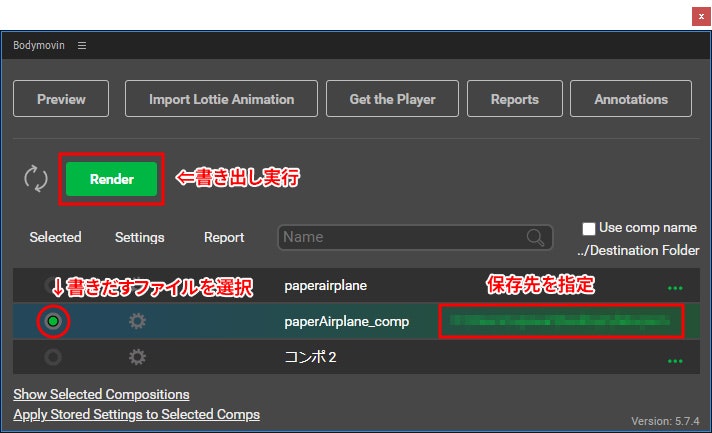Open settings gear for paperAirplane_comp
The width and height of the screenshot is (712, 433).
tap(137, 321)
